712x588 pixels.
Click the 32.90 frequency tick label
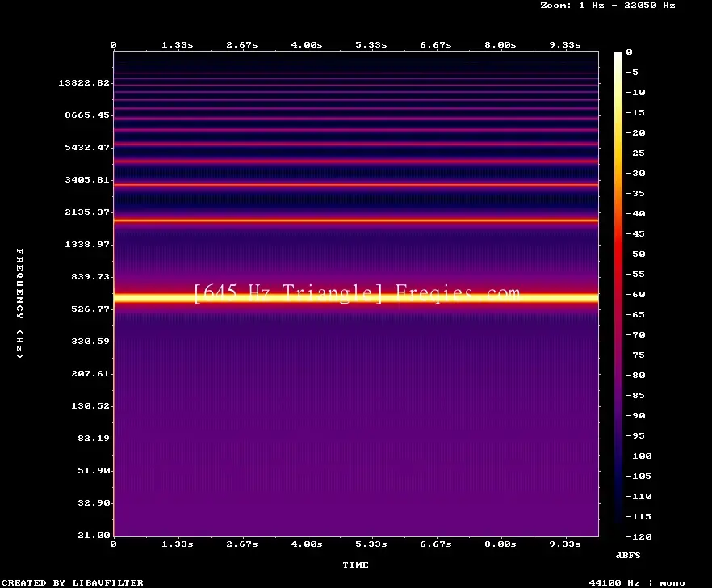pos(94,502)
